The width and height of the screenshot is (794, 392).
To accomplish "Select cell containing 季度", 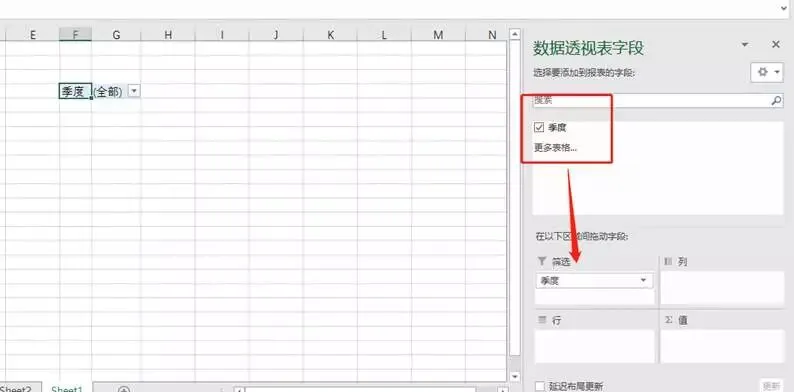I will point(75,91).
